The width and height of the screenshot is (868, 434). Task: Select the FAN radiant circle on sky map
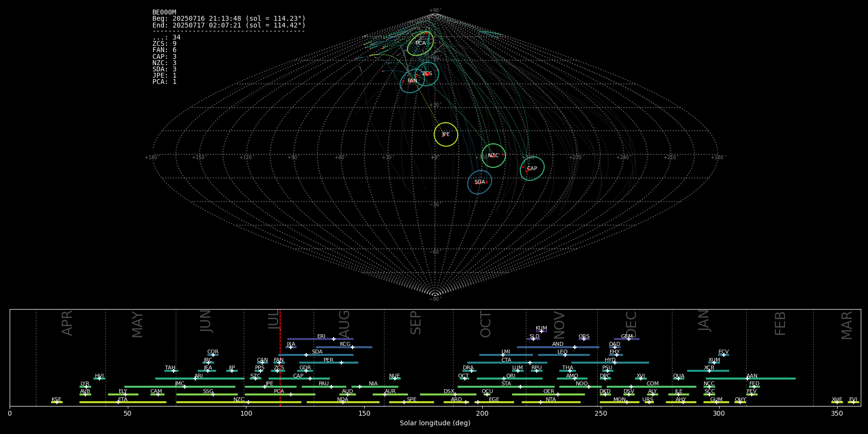click(412, 81)
